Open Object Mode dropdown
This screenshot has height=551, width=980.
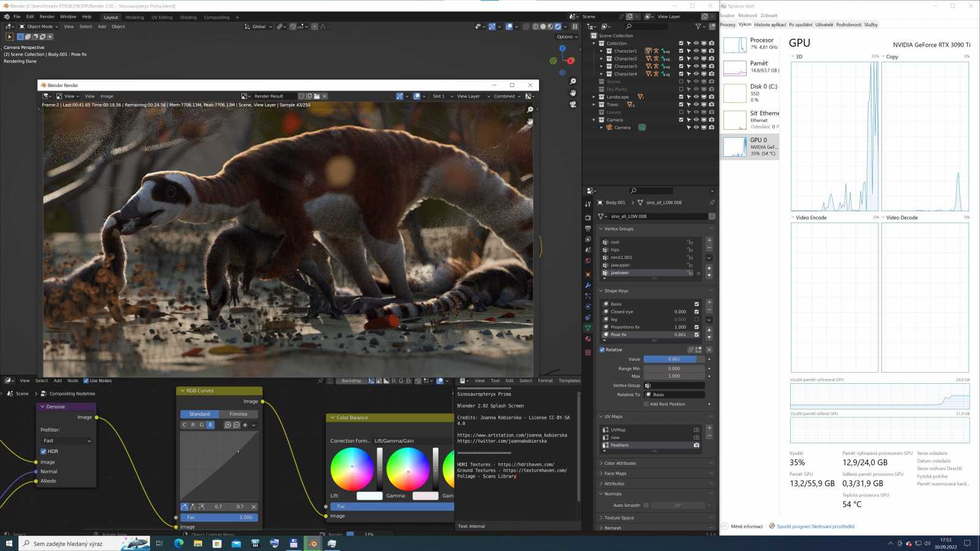(x=38, y=26)
